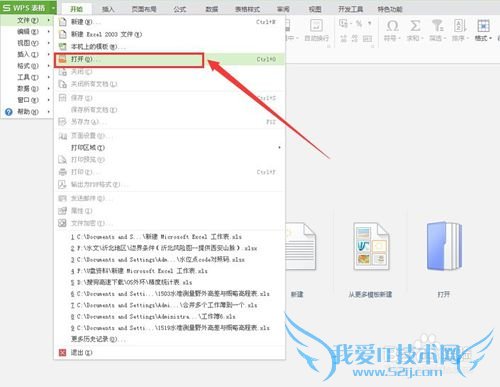Click the 发送邮件 icon
Viewport: 500px width, 387px height.
point(63,198)
